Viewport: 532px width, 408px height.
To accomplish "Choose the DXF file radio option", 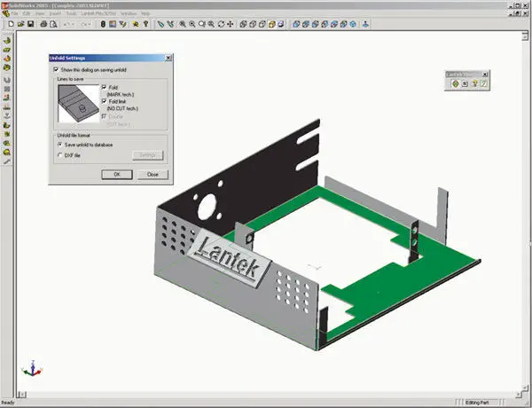I will (x=57, y=154).
